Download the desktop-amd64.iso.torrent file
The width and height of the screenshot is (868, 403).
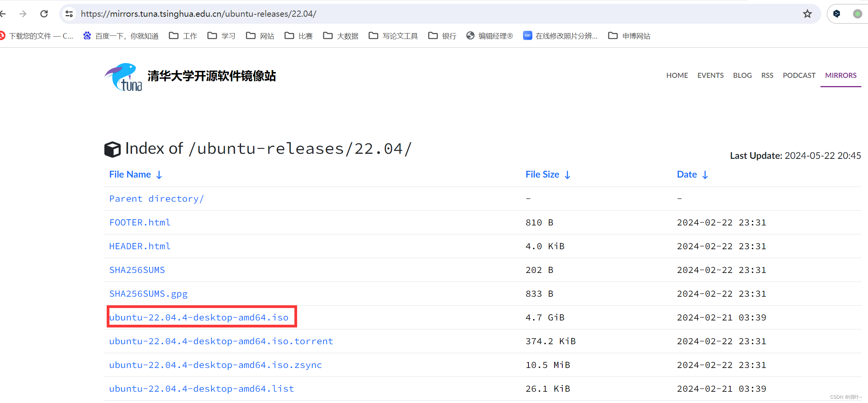tap(221, 341)
